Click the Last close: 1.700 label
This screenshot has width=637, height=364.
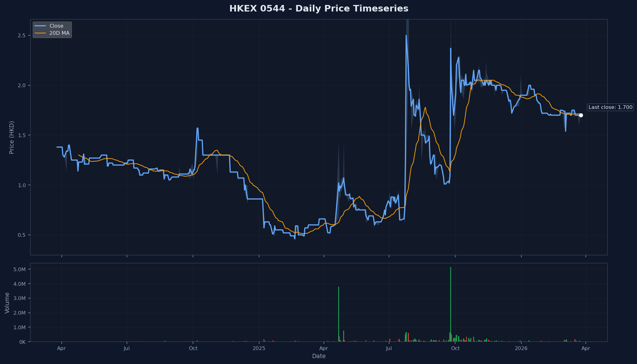(x=610, y=107)
